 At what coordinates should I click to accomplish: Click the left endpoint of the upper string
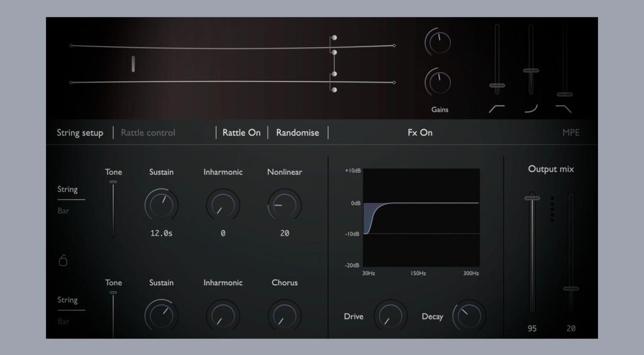71,46
